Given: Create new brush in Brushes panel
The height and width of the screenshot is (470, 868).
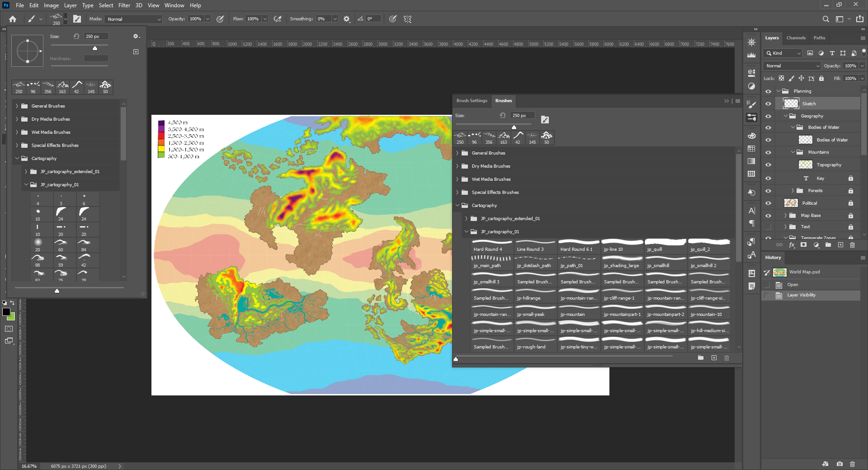Looking at the screenshot, I should click(714, 358).
